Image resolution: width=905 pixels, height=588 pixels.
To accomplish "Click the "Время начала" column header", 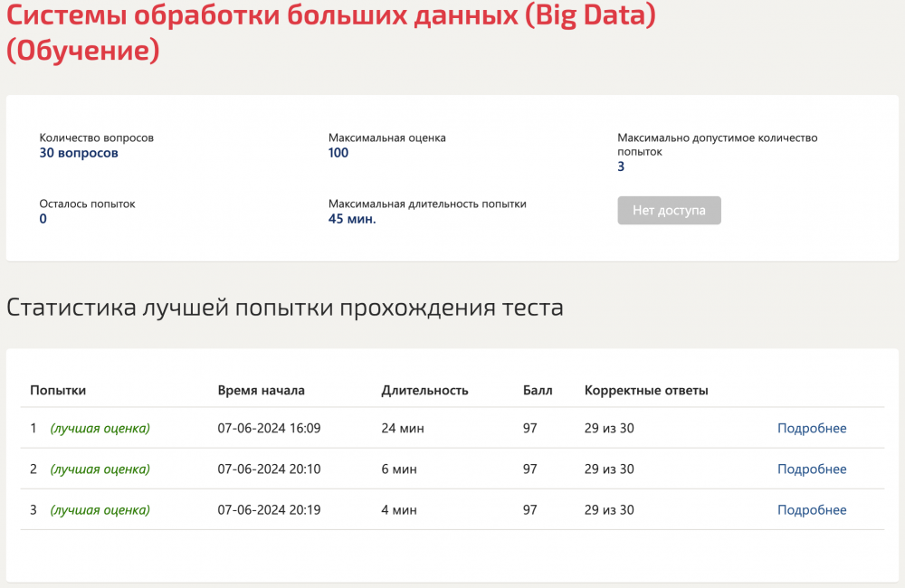I will tap(261, 390).
